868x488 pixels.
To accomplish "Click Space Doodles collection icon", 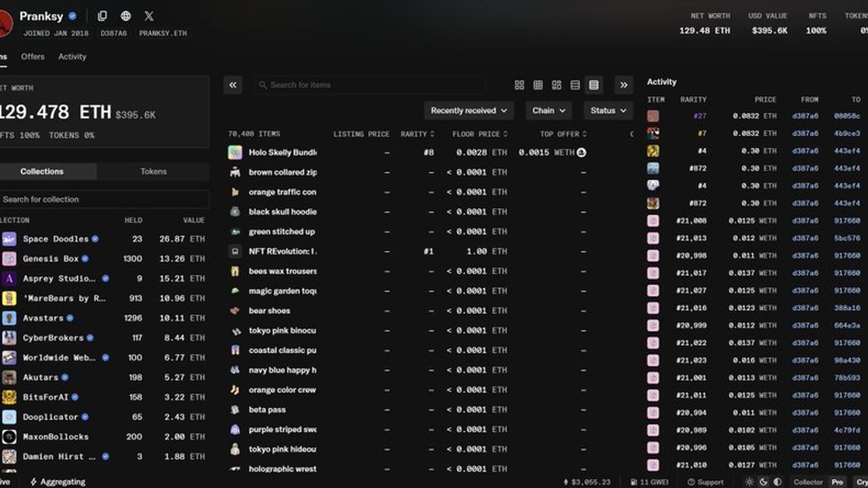I will click(9, 239).
